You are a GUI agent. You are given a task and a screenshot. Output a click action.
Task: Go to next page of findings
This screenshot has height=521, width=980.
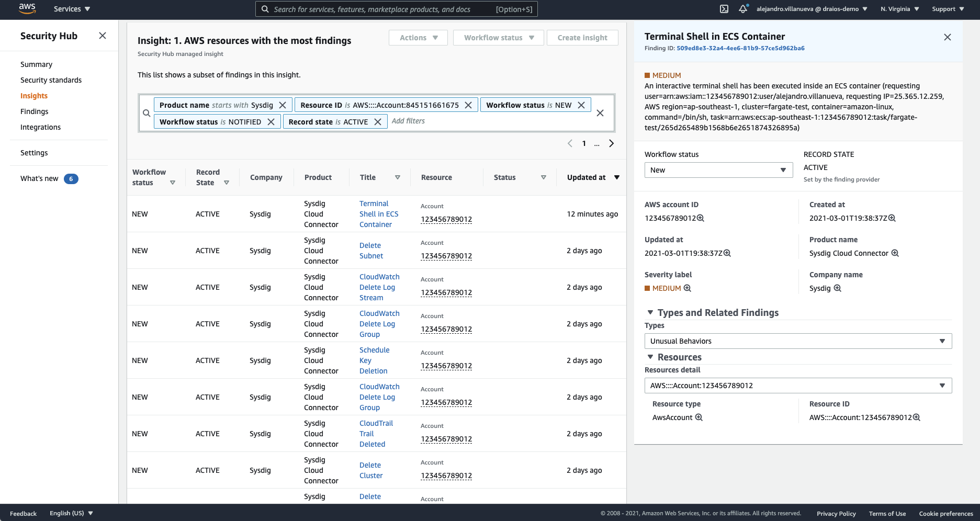(x=611, y=143)
